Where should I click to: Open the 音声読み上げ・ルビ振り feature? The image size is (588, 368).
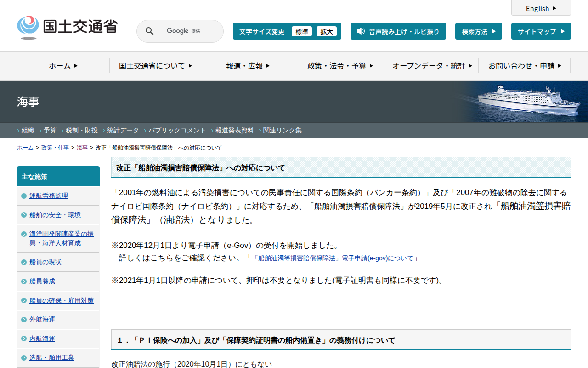(x=398, y=31)
